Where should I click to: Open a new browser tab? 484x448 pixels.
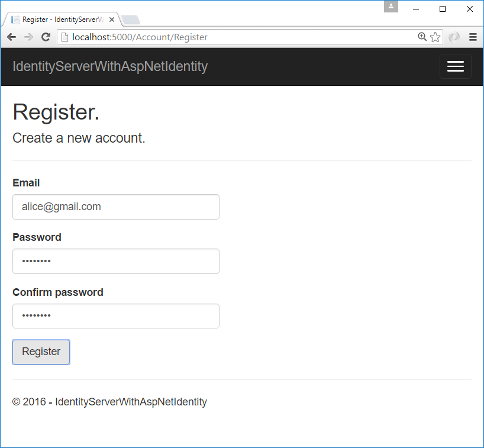131,20
